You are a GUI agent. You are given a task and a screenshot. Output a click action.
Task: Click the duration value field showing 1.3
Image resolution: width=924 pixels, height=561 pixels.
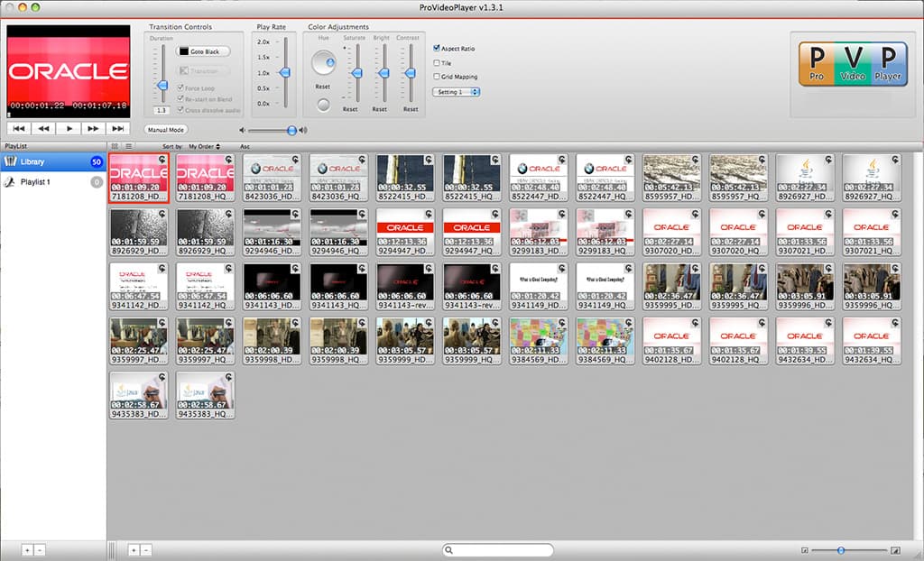coord(162,110)
